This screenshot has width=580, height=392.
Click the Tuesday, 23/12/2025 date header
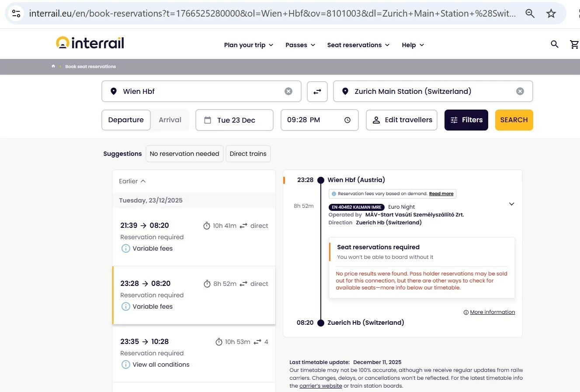(x=151, y=200)
